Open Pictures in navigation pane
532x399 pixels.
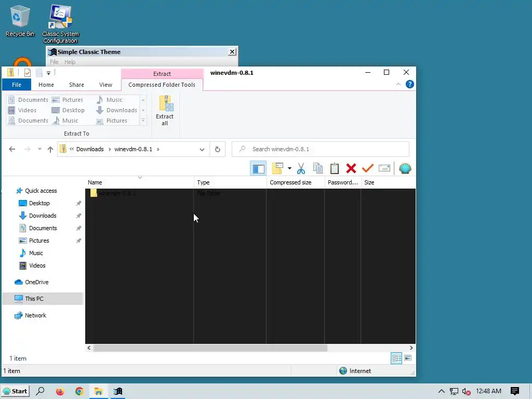38,241
